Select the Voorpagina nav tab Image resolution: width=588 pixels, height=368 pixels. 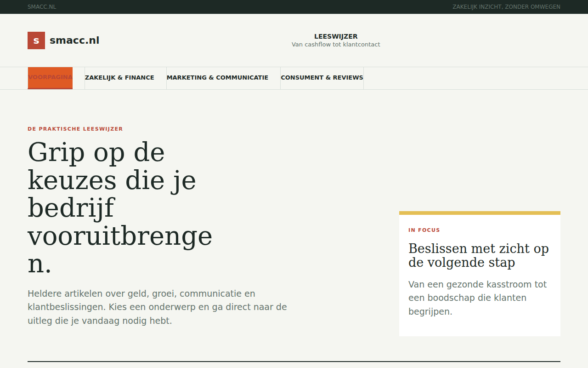coord(50,78)
